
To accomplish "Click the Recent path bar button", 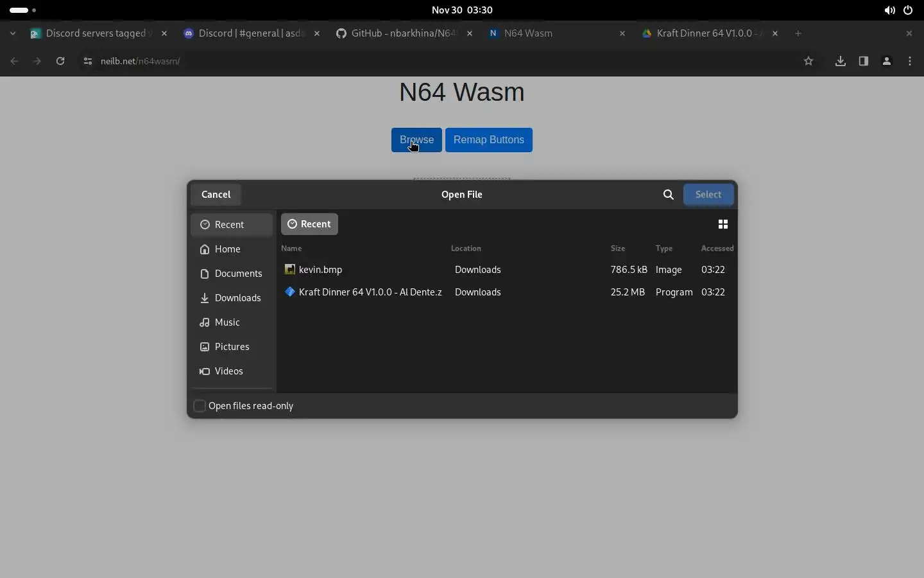I will click(309, 224).
